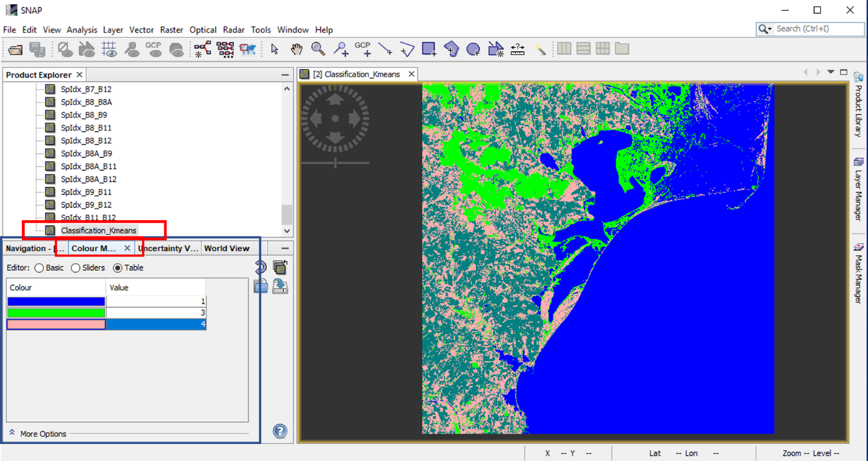Pick the Draw Polygon tool

pos(451,49)
